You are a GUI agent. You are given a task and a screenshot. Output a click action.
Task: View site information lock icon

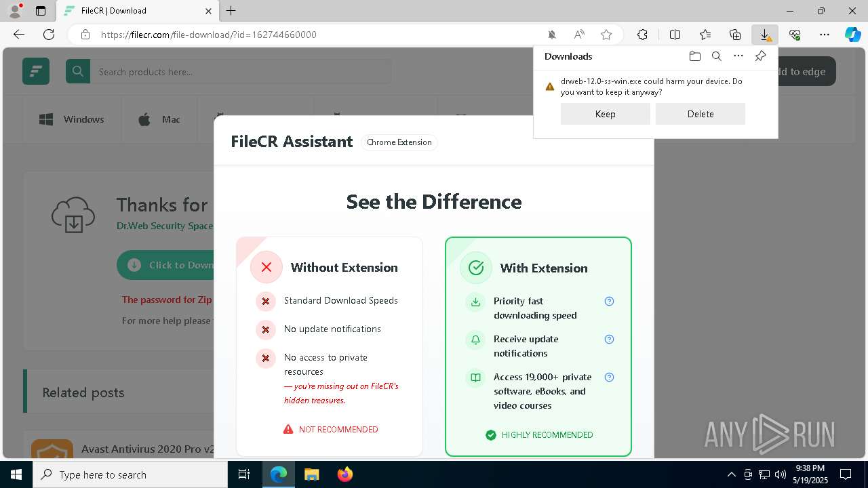85,35
